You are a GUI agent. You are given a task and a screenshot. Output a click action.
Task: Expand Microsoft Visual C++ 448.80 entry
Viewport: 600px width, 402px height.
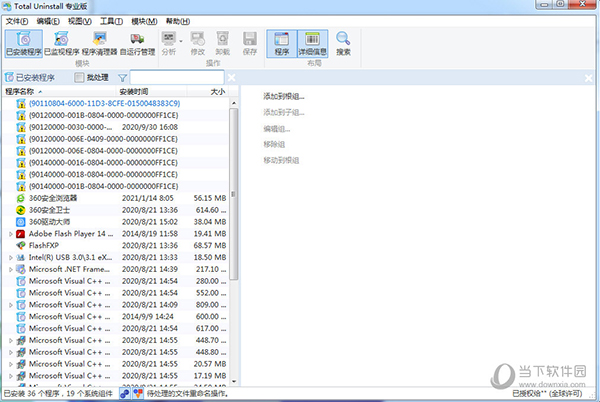coord(11,352)
